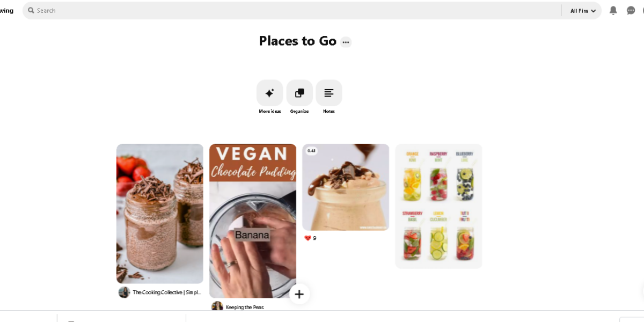Click the Organize board icon
This screenshot has height=322, width=644.
299,93
